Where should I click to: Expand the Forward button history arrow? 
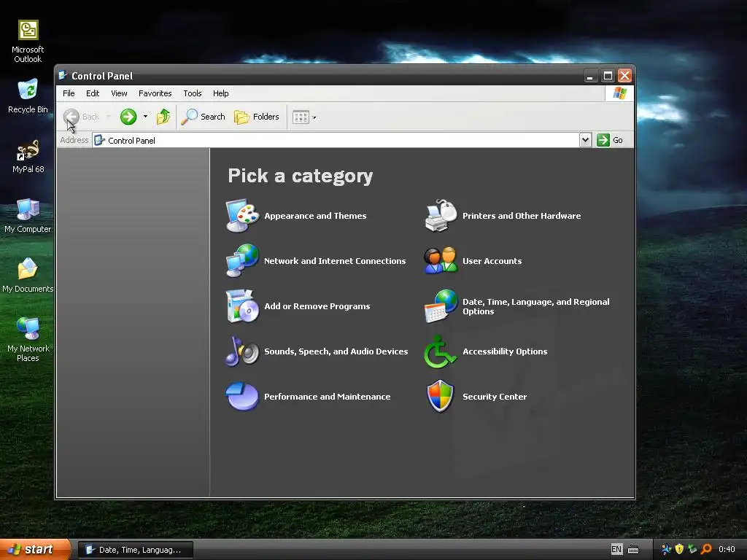click(145, 117)
